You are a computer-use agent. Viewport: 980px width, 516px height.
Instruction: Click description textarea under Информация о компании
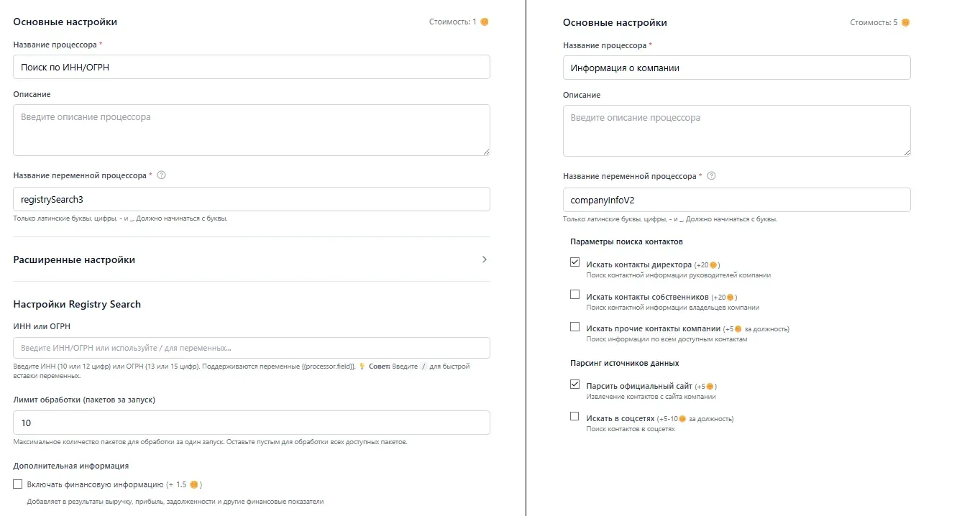pyautogui.click(x=736, y=131)
